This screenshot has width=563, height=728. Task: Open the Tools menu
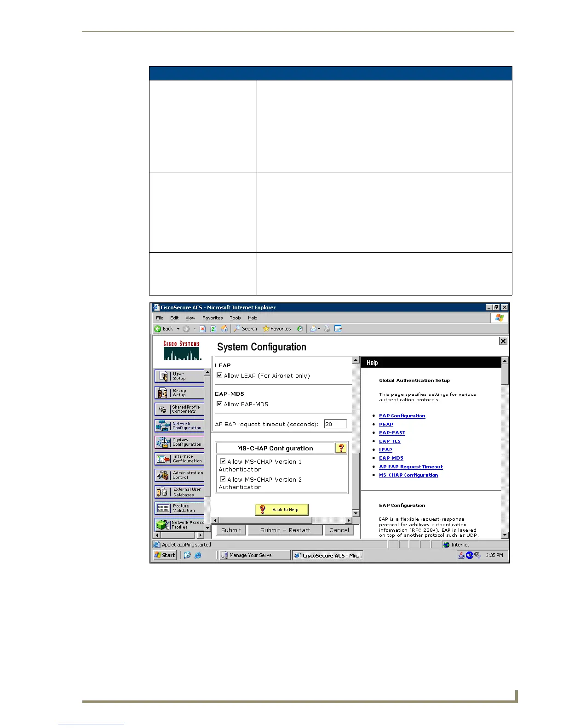pyautogui.click(x=235, y=318)
